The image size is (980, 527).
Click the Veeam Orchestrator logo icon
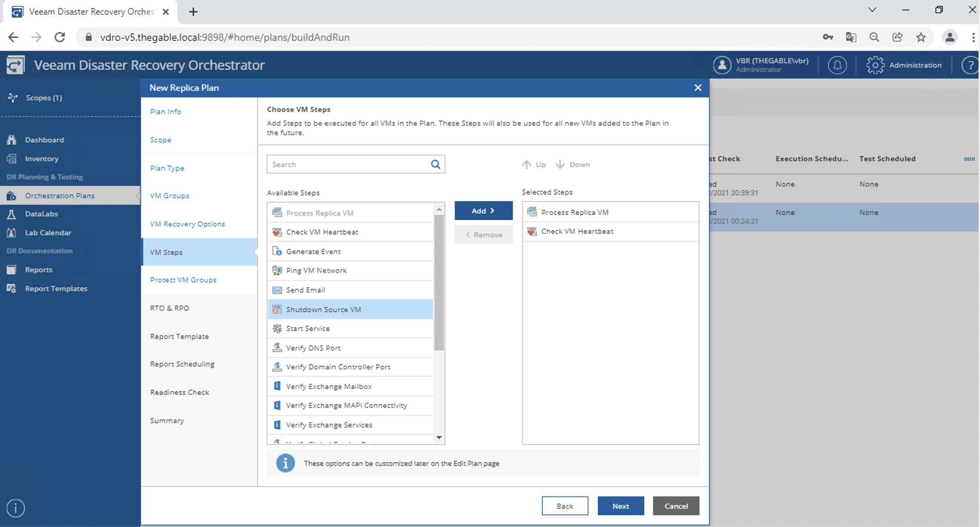click(16, 65)
